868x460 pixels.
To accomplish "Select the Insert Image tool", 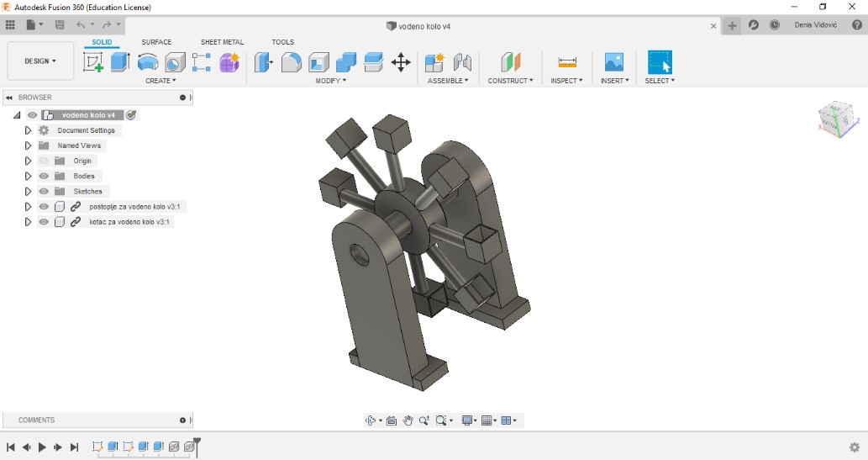I will [x=614, y=62].
